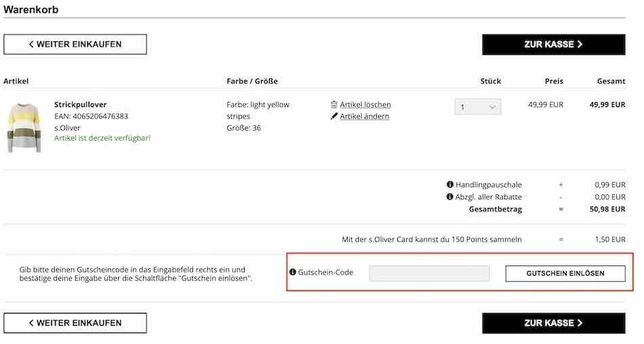Image resolution: width=644 pixels, height=344 pixels.
Task: Click the info icon beside Gutschein-Code
Action: [292, 272]
